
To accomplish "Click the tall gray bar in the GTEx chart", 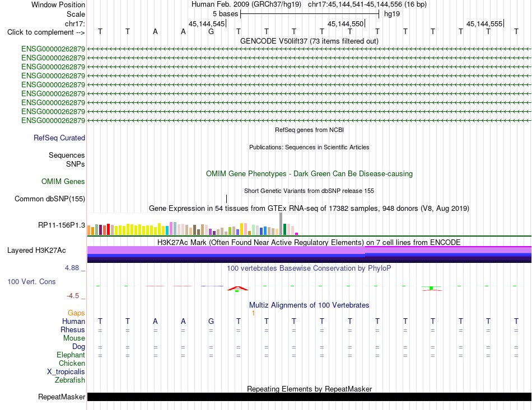I will click(281, 224).
